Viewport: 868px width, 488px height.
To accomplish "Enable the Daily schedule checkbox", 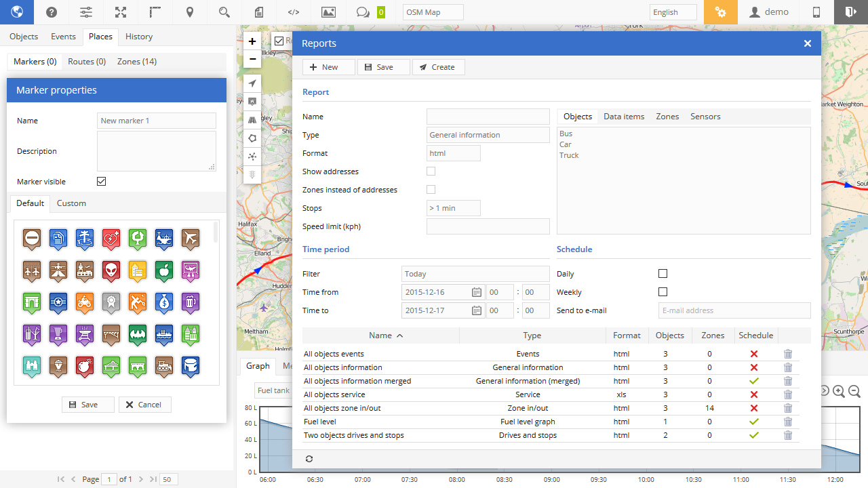I will (663, 274).
